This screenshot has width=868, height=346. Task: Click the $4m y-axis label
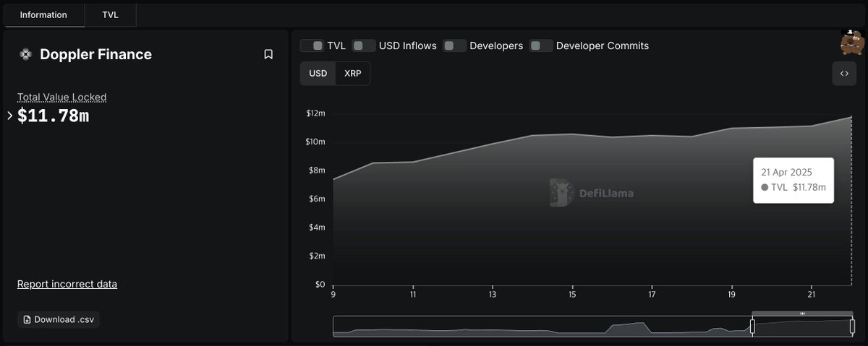[x=318, y=228]
